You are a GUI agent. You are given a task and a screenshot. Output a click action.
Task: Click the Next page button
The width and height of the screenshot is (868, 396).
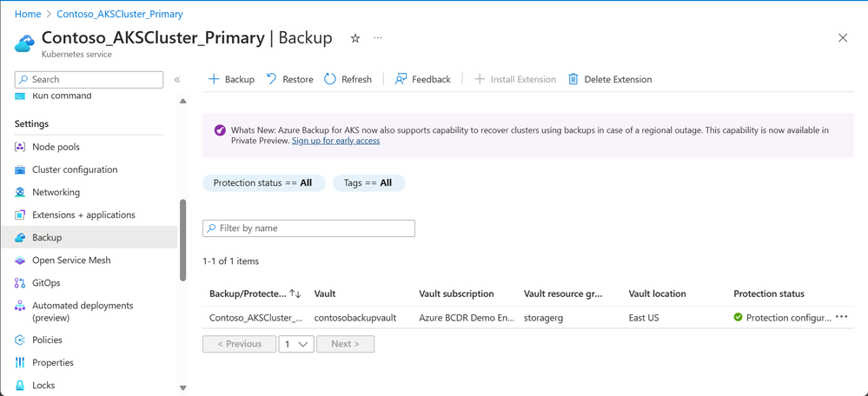346,344
